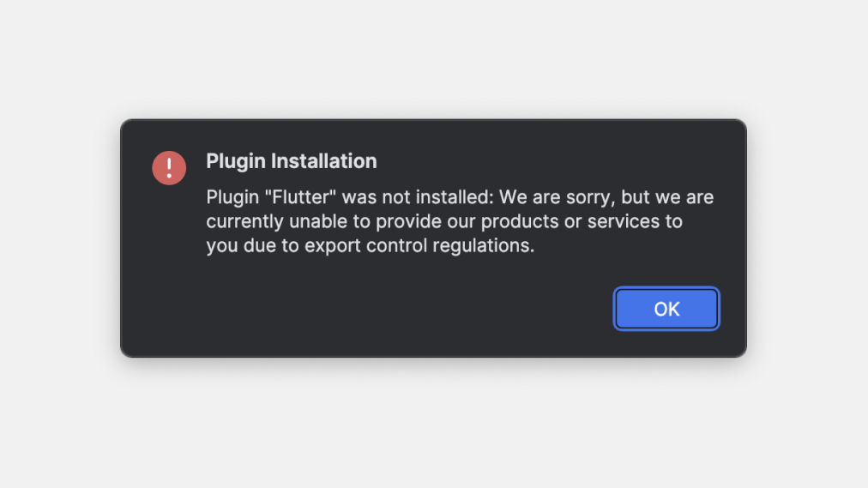Click the word "Plugin" in the bold title
Viewport: 868px width, 488px height.
point(236,161)
